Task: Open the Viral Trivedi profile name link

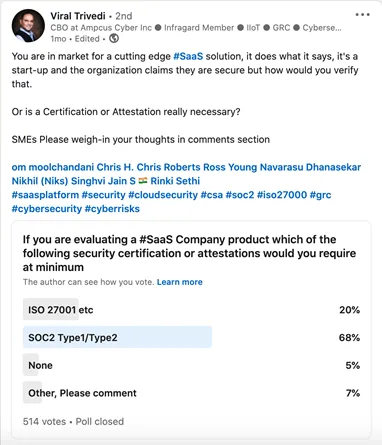Action: (78, 16)
